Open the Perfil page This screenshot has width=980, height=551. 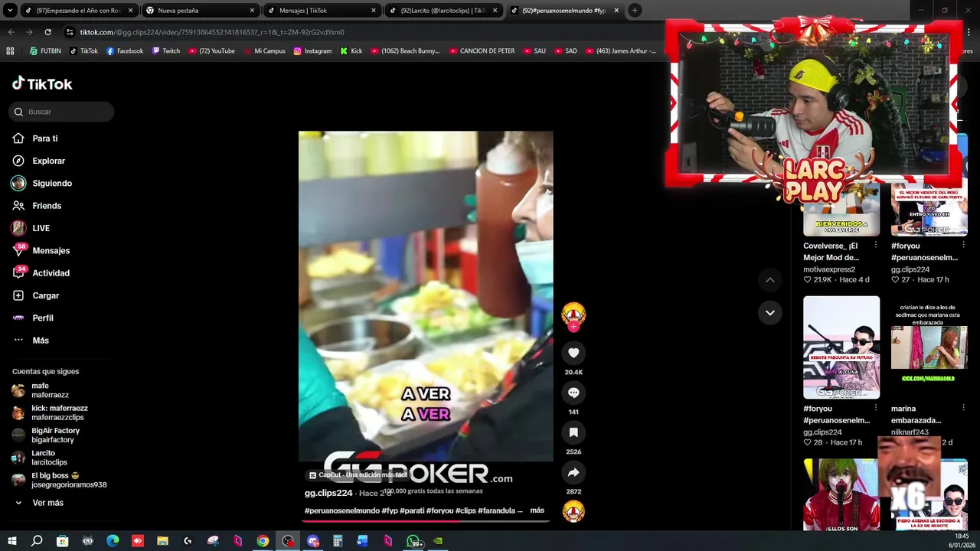click(33, 318)
